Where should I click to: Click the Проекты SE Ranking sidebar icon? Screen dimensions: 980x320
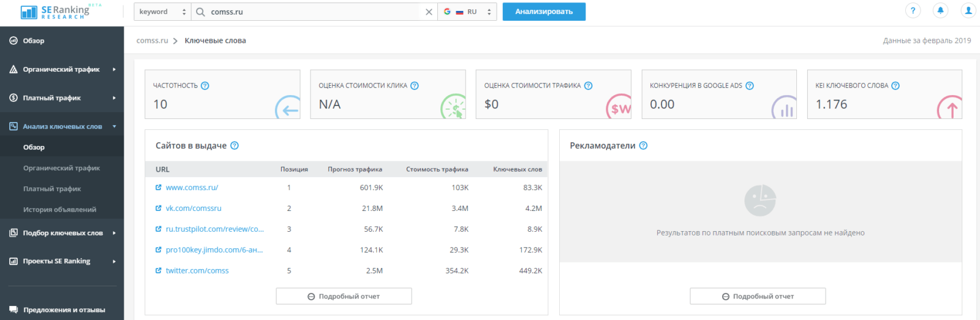(13, 261)
